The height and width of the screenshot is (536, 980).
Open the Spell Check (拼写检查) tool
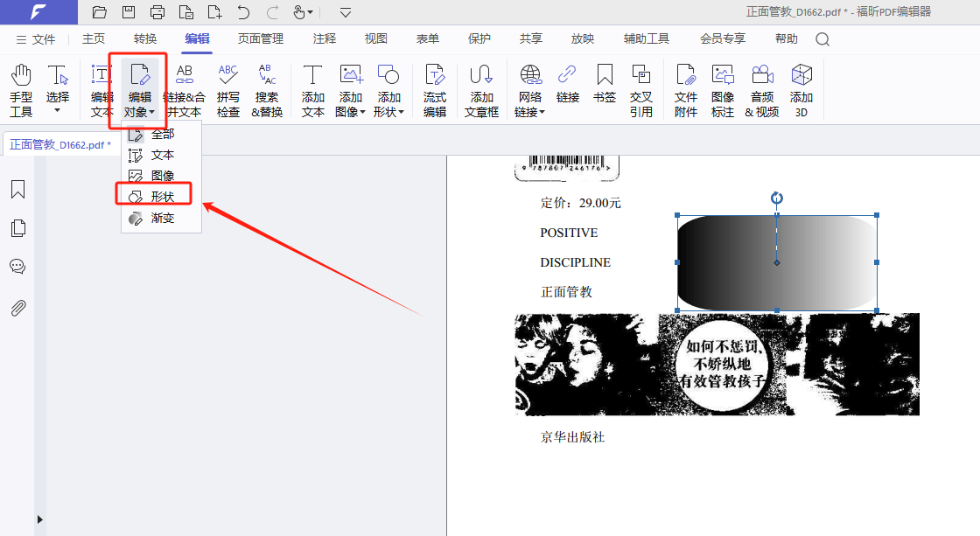(228, 90)
